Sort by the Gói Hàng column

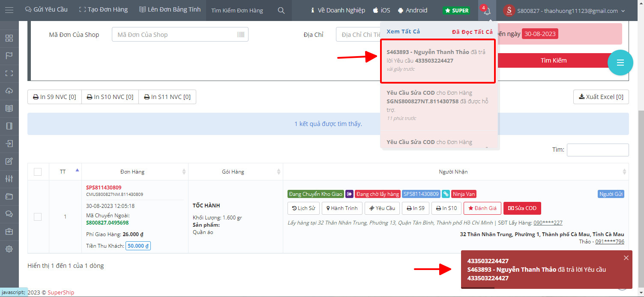[236, 172]
